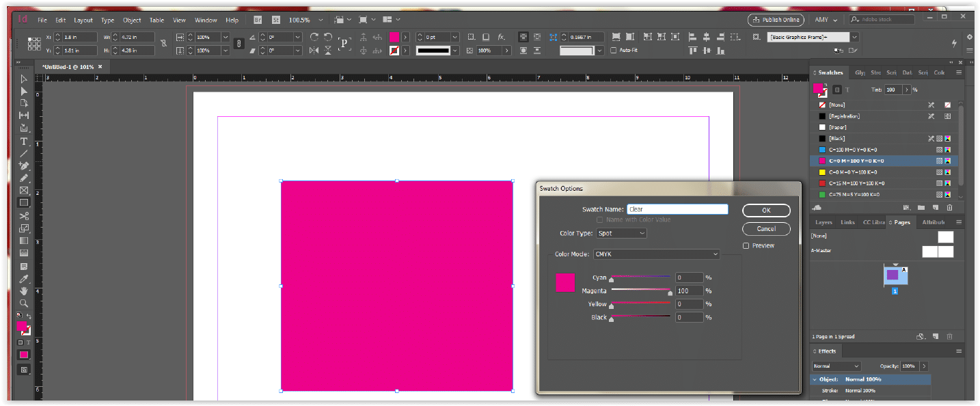Select the Direct Selection tool
The width and height of the screenshot is (980, 406).
click(x=24, y=91)
